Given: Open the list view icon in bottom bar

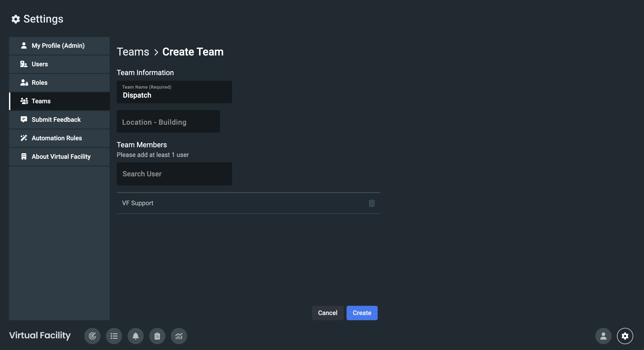Looking at the screenshot, I should [x=114, y=336].
